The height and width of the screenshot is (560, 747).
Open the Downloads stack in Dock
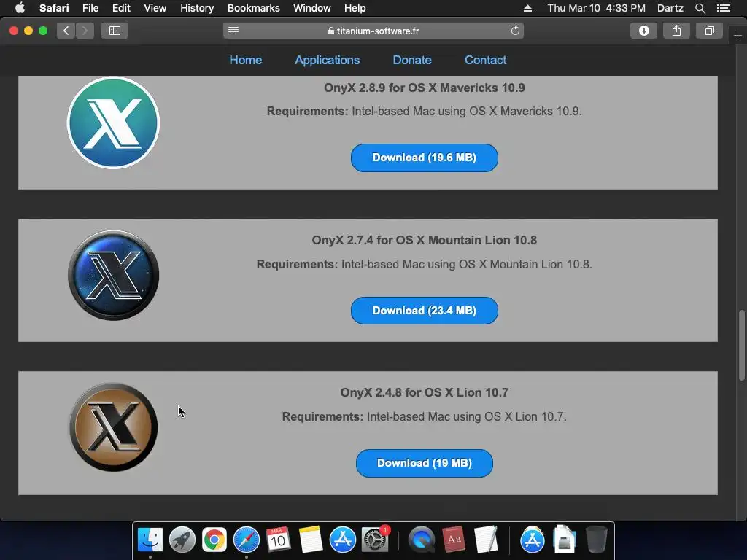564,540
